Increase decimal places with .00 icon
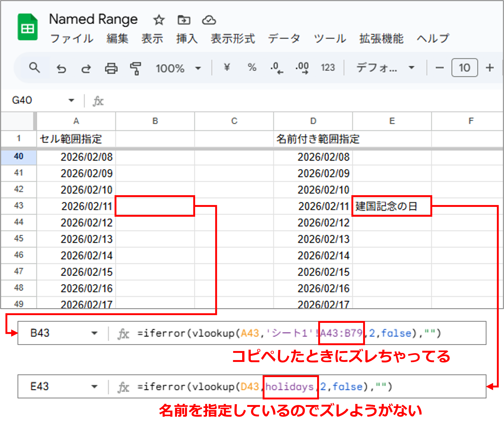The image size is (504, 430). (302, 68)
